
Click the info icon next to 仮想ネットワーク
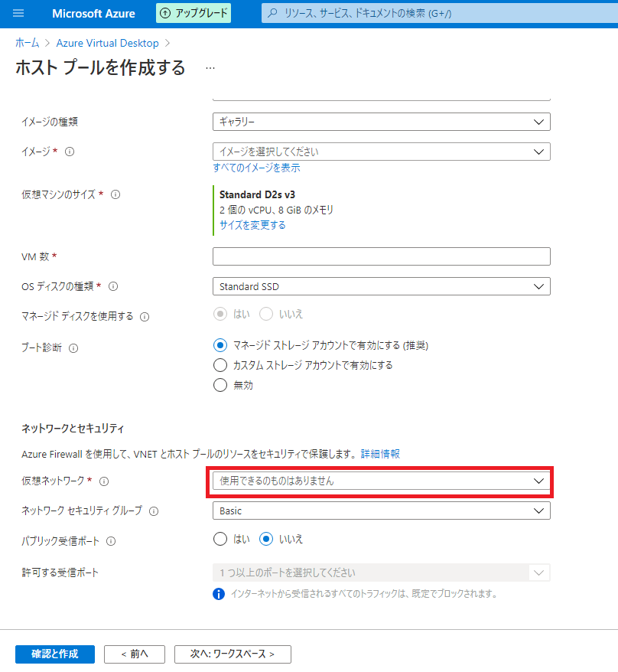click(104, 481)
